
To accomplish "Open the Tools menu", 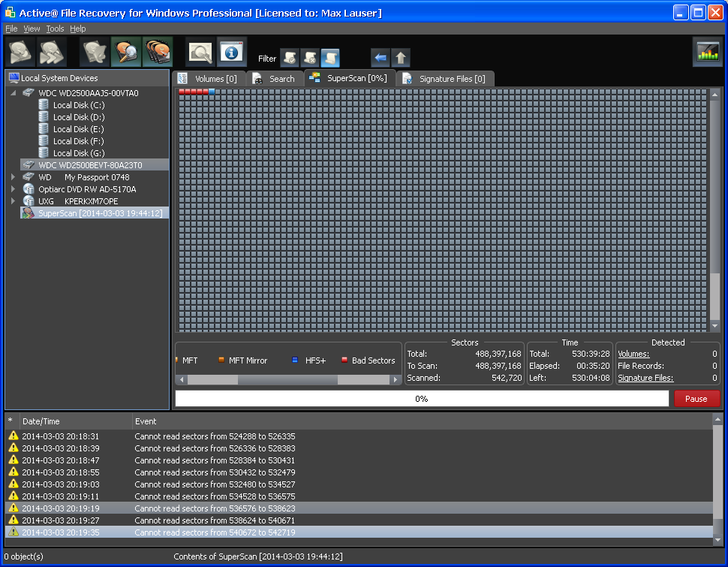I will [55, 29].
